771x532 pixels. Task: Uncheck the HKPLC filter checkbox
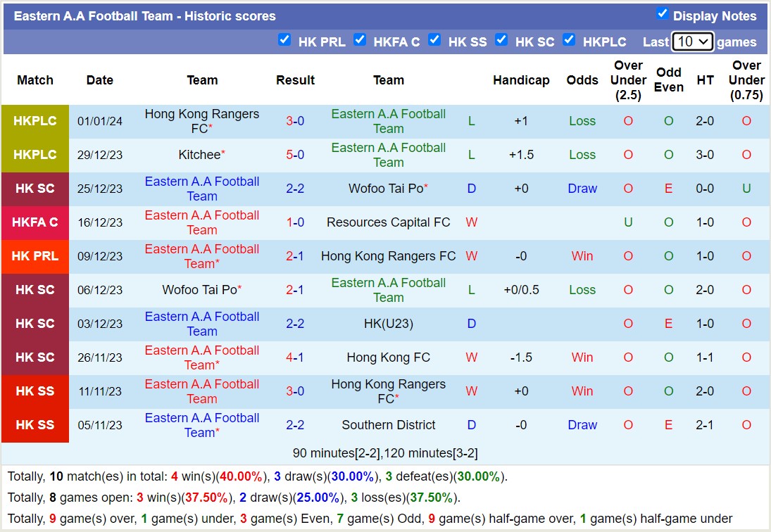569,41
